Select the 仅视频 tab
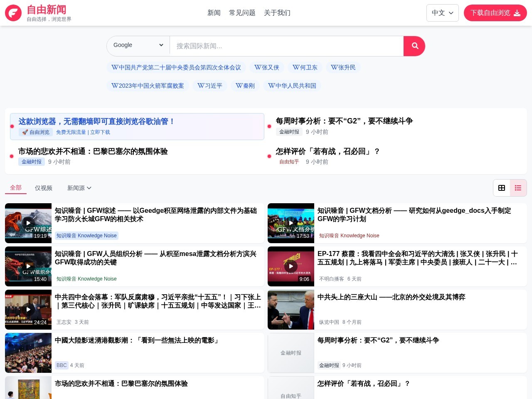This screenshot has height=399, width=532. [x=44, y=188]
